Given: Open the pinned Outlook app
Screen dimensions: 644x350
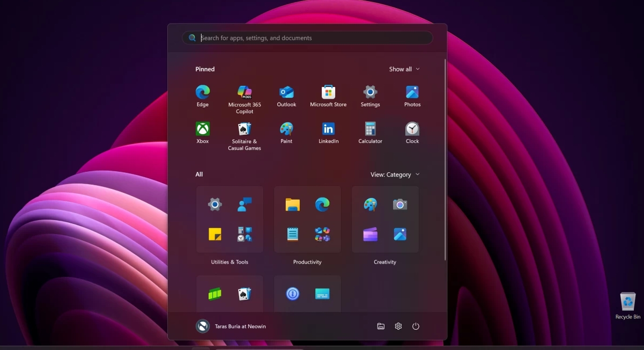Looking at the screenshot, I should 286,96.
